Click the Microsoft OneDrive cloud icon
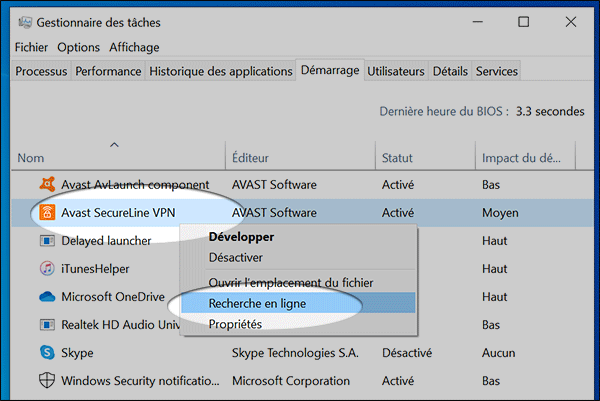 point(46,297)
